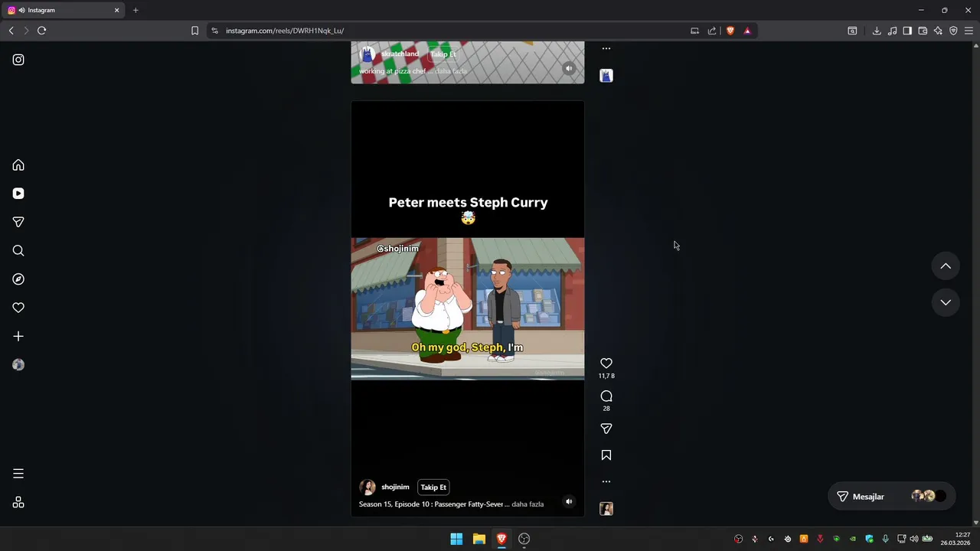
Task: Open browser Downloads icon
Action: pyautogui.click(x=877, y=31)
